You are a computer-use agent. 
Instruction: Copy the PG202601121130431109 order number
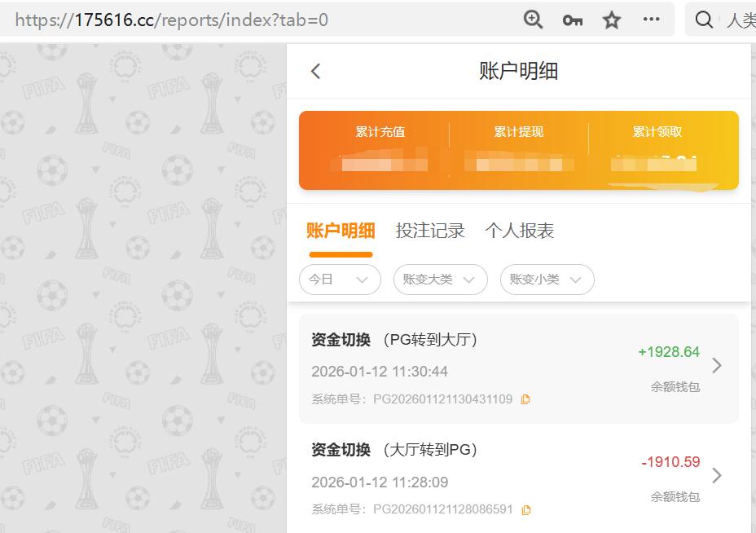[525, 399]
